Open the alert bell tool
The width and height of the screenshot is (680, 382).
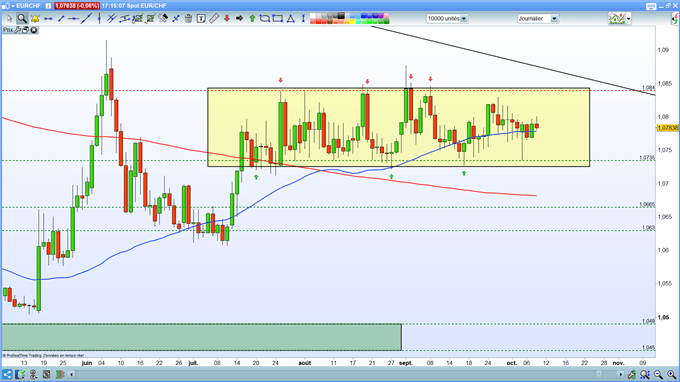(35, 19)
